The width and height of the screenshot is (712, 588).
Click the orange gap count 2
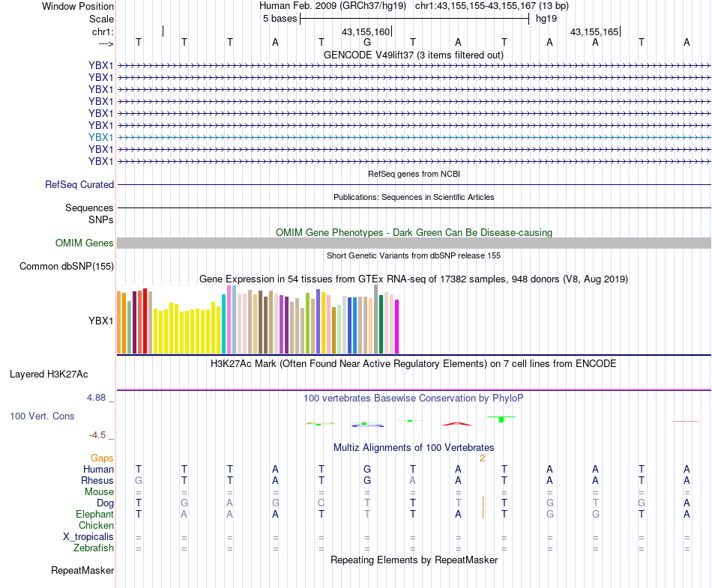pos(482,458)
